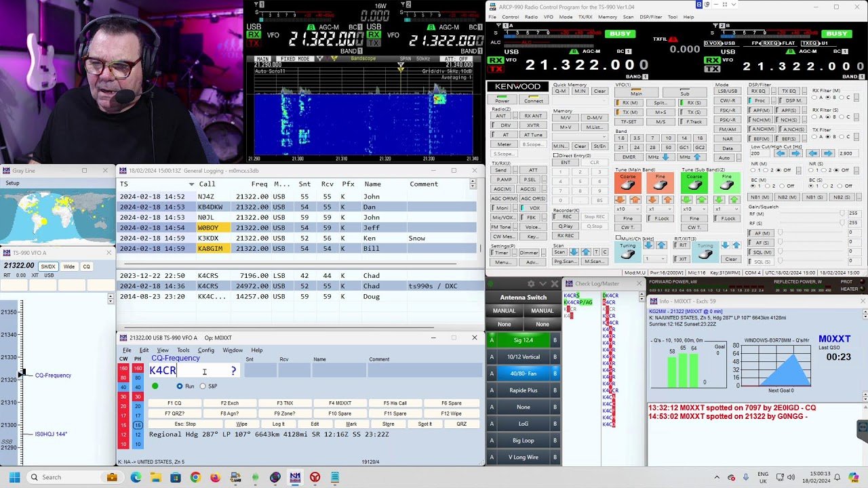
Task: Adjust the SQL (M) squelch slider
Action: pos(811,252)
